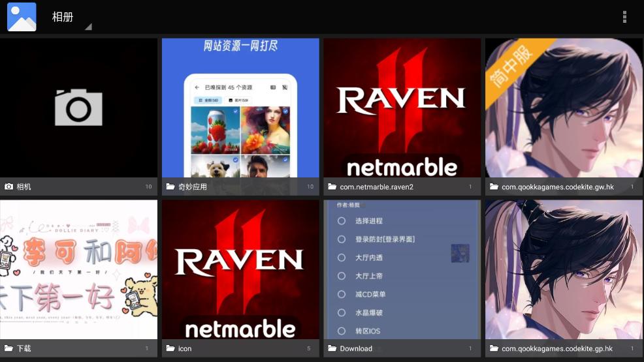Click the Download album name text

[356, 348]
